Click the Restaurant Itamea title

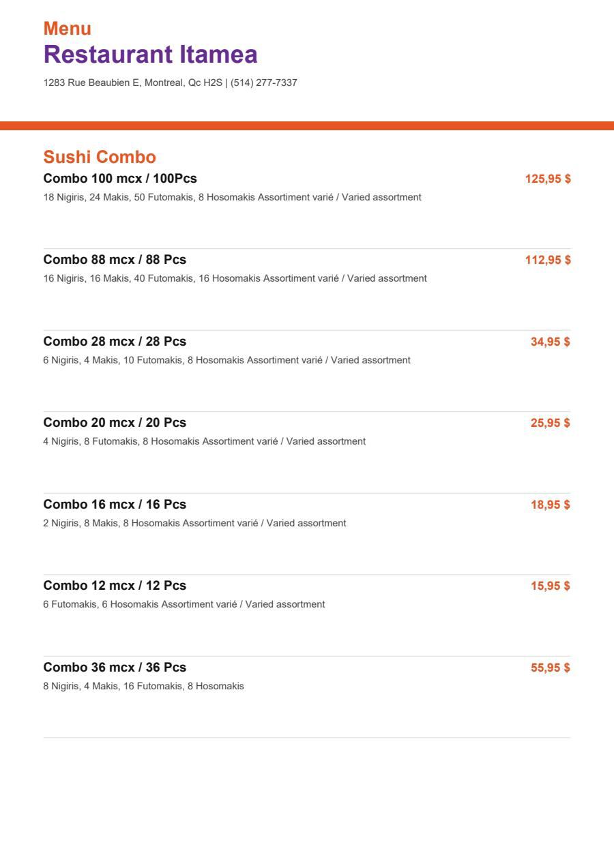(151, 55)
